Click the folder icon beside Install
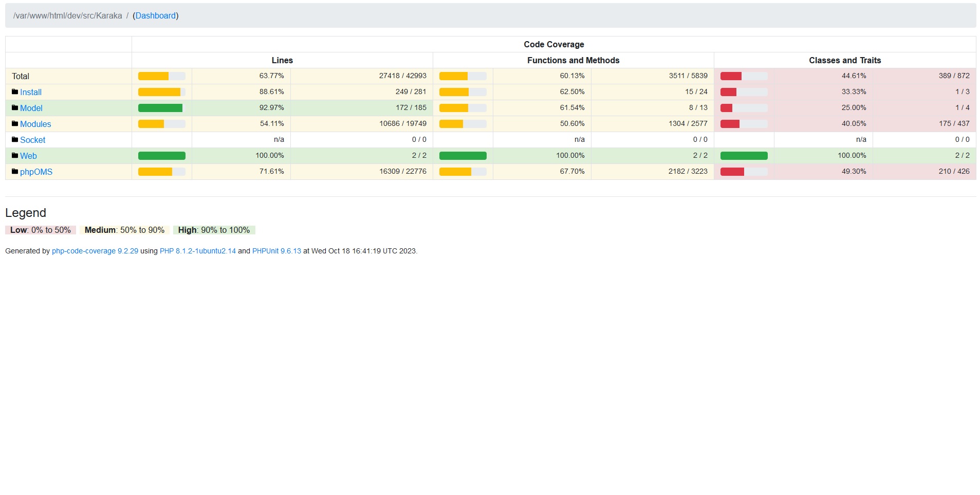The width and height of the screenshot is (980, 495). pyautogui.click(x=15, y=92)
